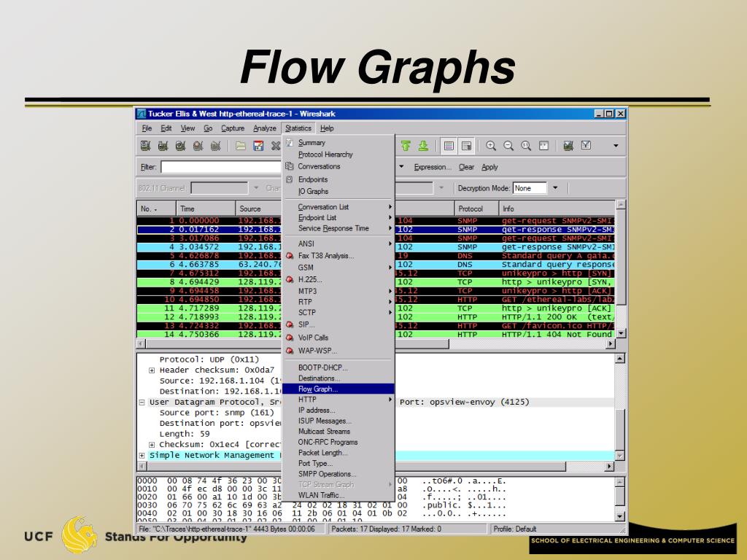Viewport: 747px width, 560px height.
Task: Open the Go menu
Action: pyautogui.click(x=208, y=128)
